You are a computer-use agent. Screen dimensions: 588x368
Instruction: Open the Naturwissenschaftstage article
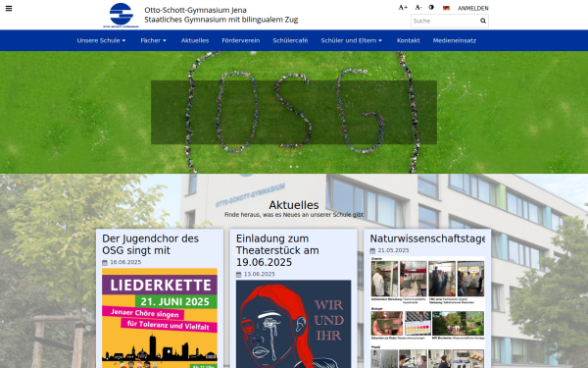[x=427, y=238]
